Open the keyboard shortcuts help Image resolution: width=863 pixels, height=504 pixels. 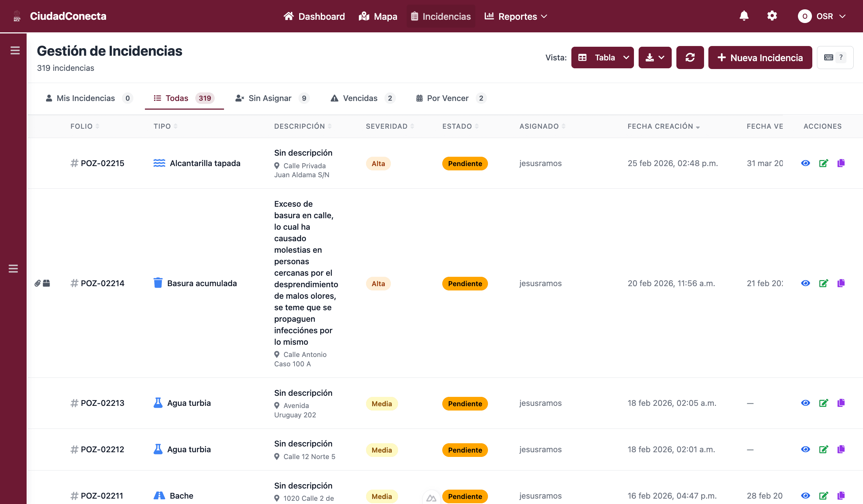click(x=835, y=57)
